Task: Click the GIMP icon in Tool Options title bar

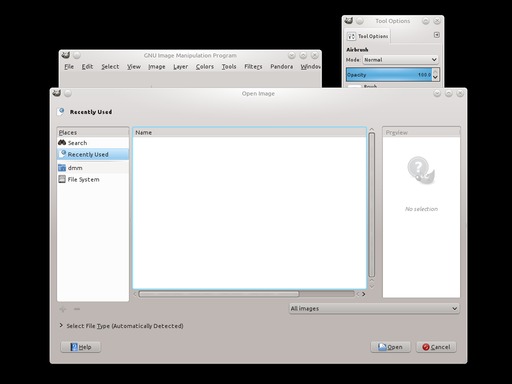Action: [349, 21]
